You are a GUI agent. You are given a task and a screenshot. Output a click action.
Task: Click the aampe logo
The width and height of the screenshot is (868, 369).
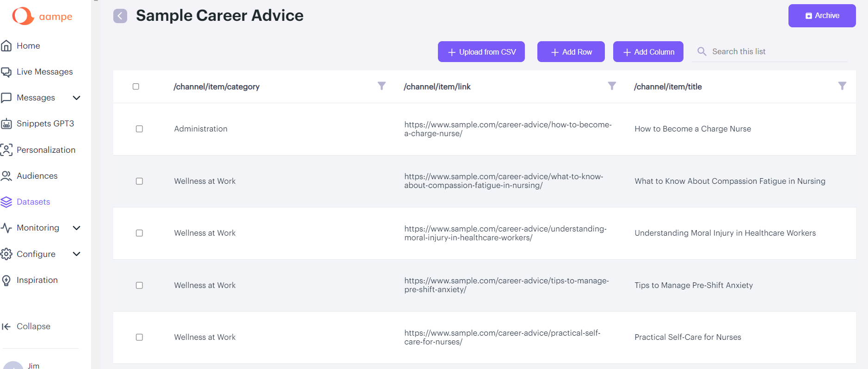coord(42,16)
